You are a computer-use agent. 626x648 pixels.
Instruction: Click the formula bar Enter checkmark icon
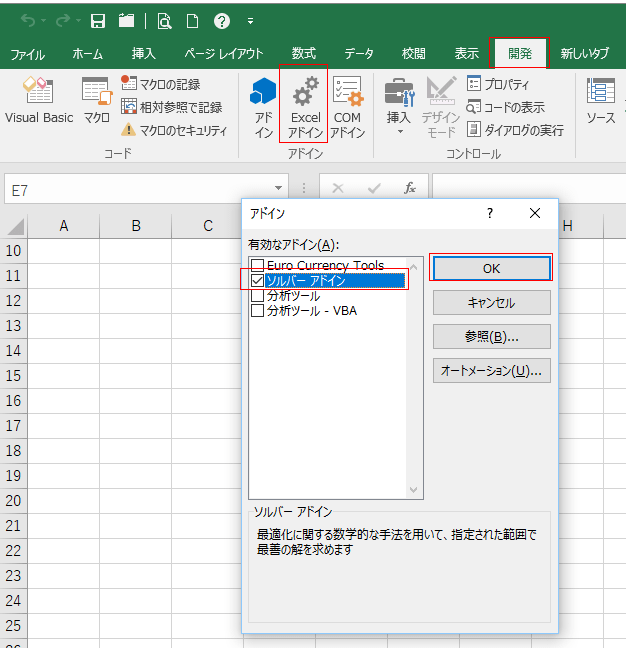coord(374,188)
